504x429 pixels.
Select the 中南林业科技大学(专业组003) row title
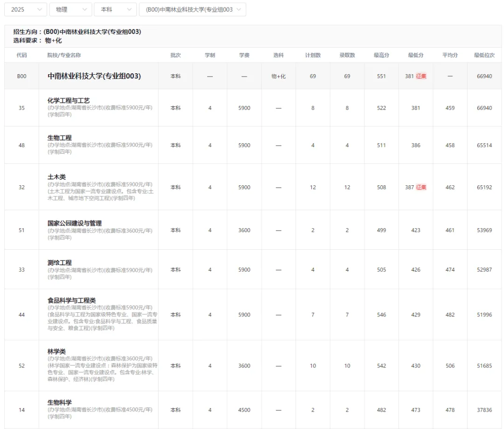tap(94, 76)
